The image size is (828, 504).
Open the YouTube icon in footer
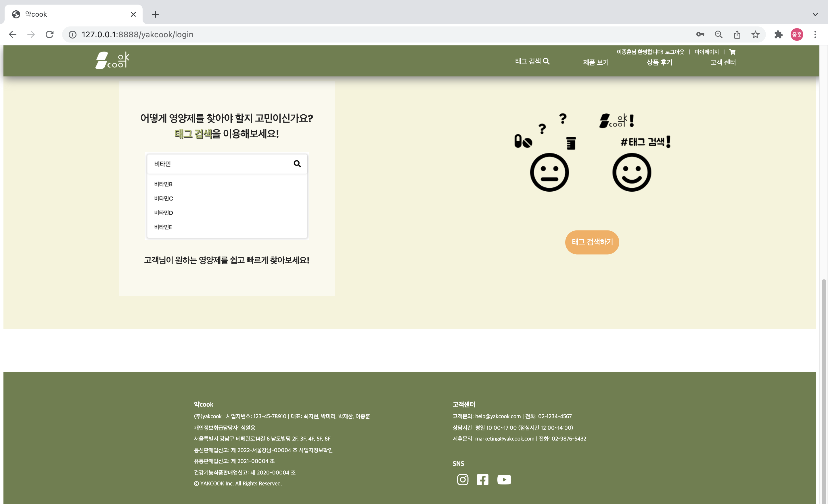(504, 480)
